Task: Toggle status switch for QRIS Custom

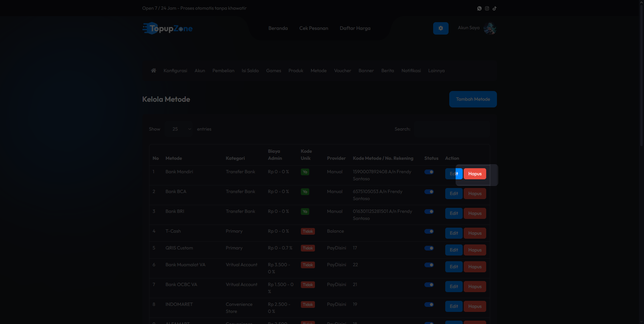Action: [429, 248]
